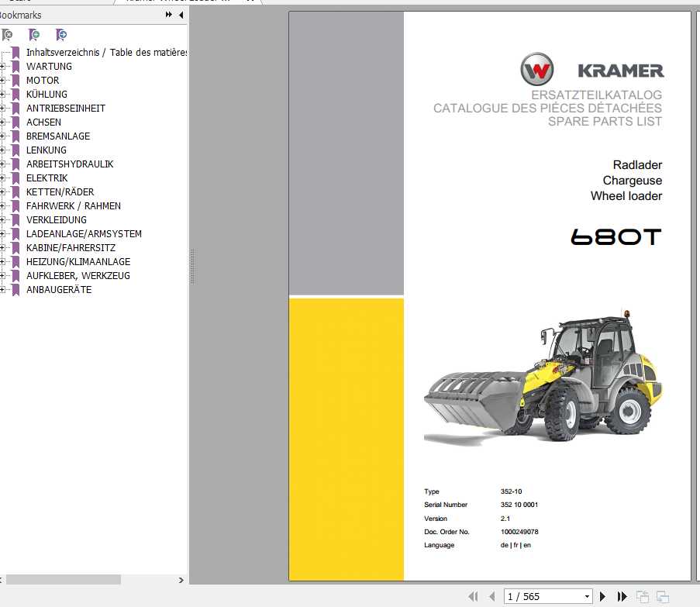Jump to the last page button
Viewport: 700px width, 607px height.
click(x=622, y=596)
